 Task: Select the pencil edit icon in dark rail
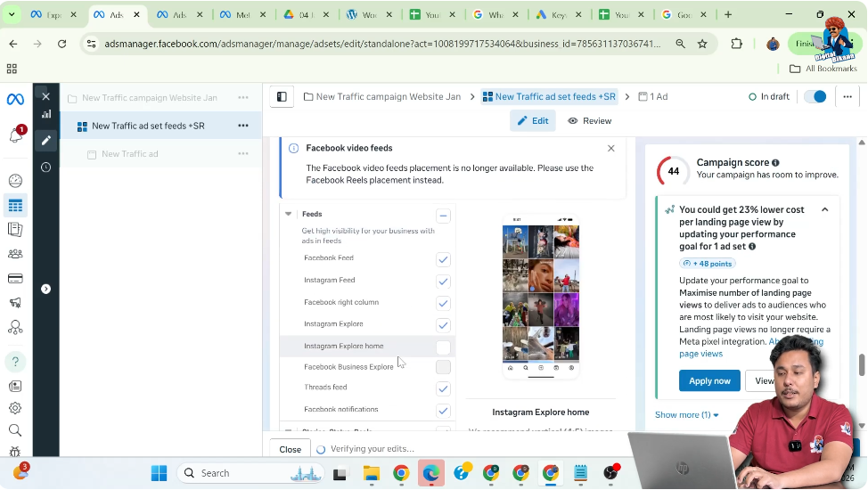[46, 140]
